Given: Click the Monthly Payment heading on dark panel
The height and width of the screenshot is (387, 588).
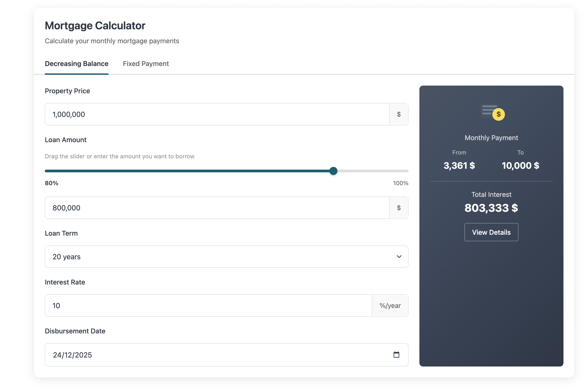Looking at the screenshot, I should (x=491, y=138).
